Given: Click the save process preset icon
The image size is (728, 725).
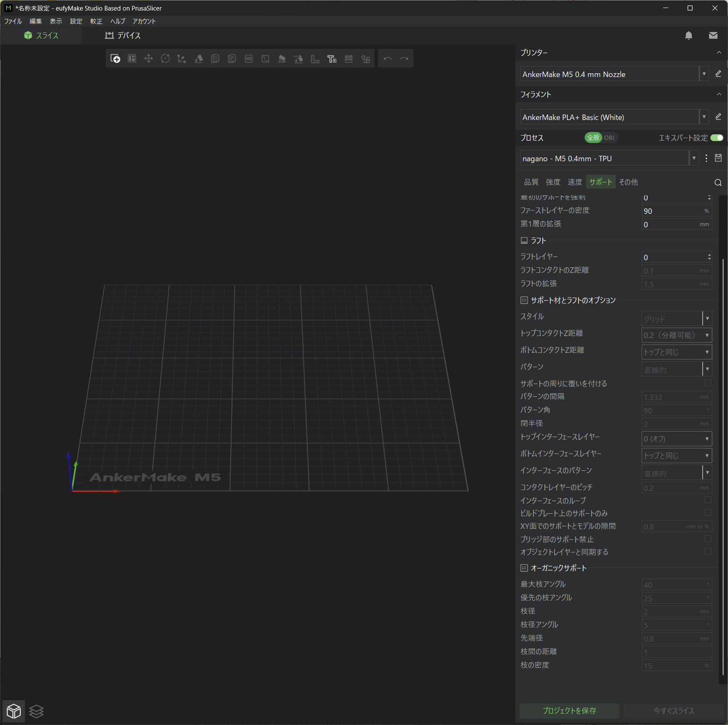Looking at the screenshot, I should pos(718,158).
